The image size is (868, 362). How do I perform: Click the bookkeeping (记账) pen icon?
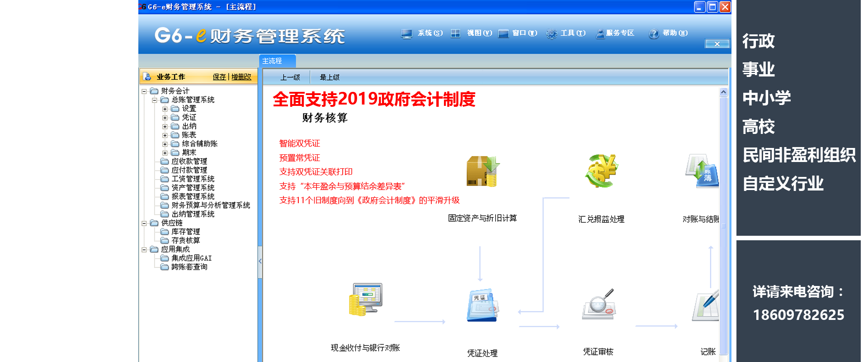click(706, 305)
